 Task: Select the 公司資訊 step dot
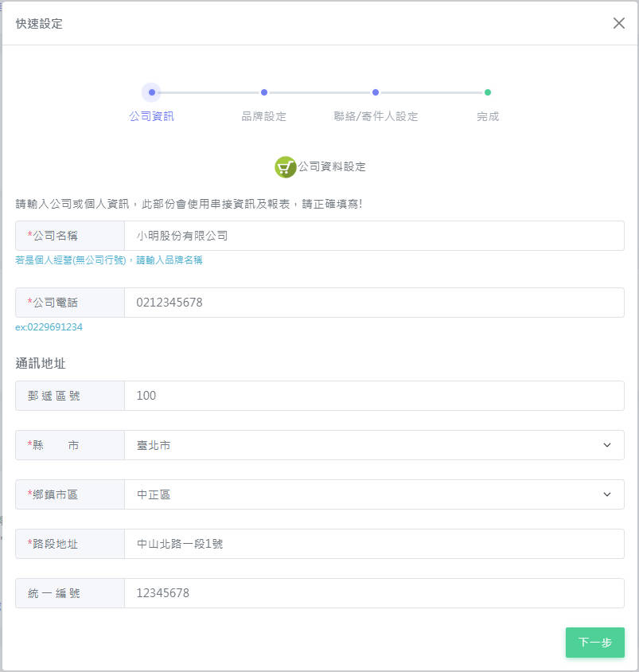[x=151, y=92]
